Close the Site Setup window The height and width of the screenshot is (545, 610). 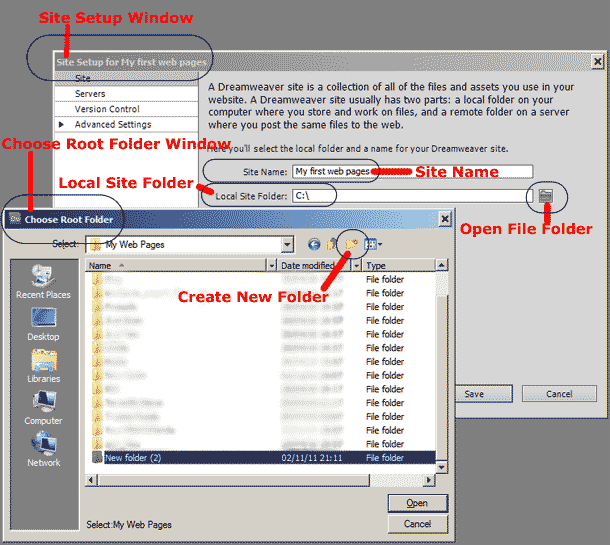point(598,61)
